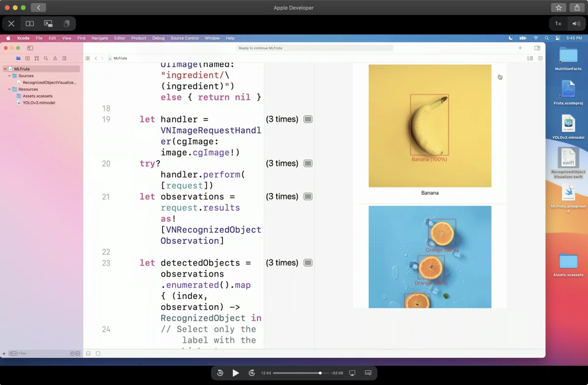588x385 pixels.
Task: Collapse the Resources group
Action: (x=9, y=89)
